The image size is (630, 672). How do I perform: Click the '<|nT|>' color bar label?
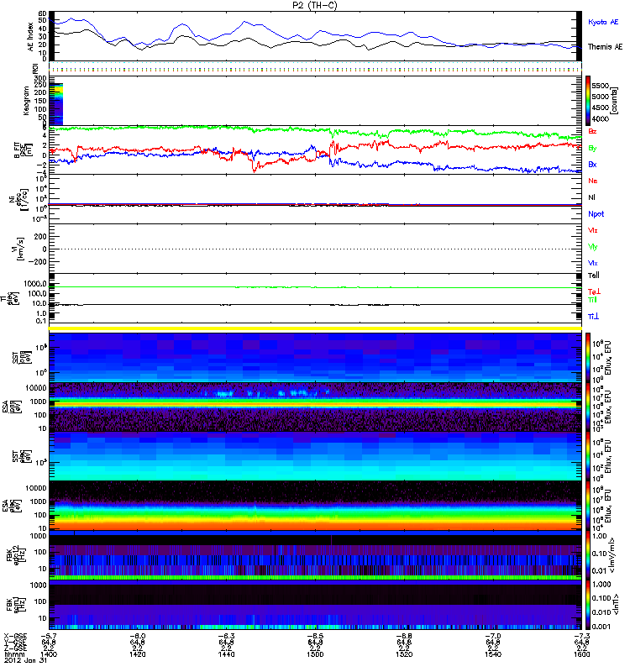coord(615,605)
